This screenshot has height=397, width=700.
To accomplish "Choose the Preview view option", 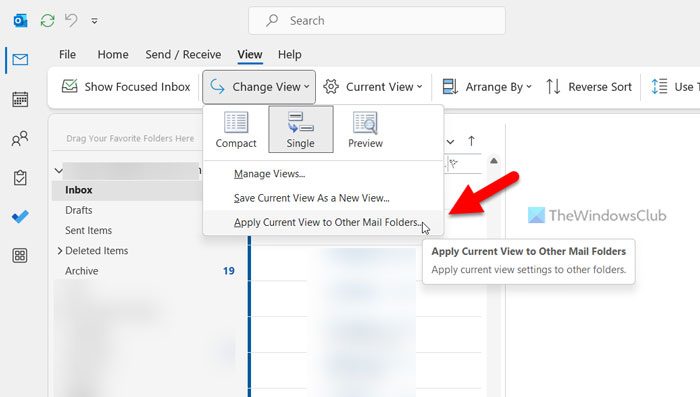I will (365, 130).
